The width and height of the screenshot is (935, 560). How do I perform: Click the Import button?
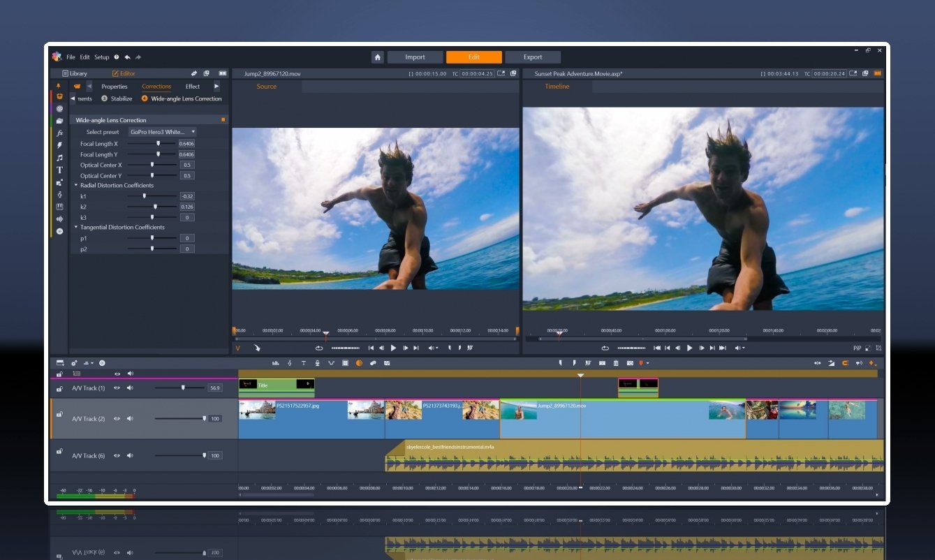point(415,57)
